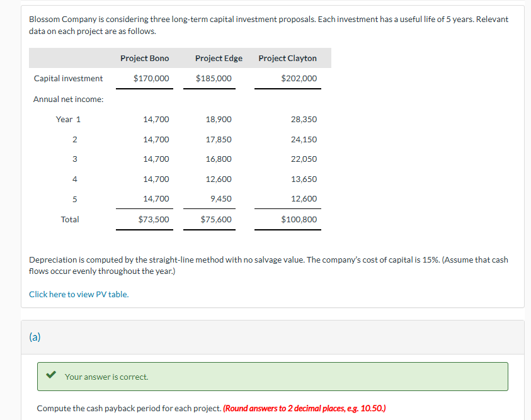Select the 'Annual net income:' label

[69, 99]
